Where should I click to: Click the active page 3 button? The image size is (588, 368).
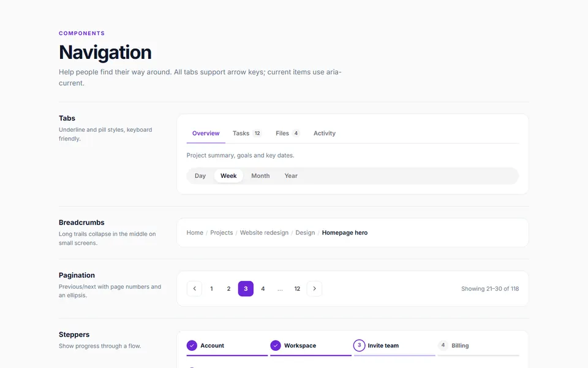pyautogui.click(x=246, y=288)
